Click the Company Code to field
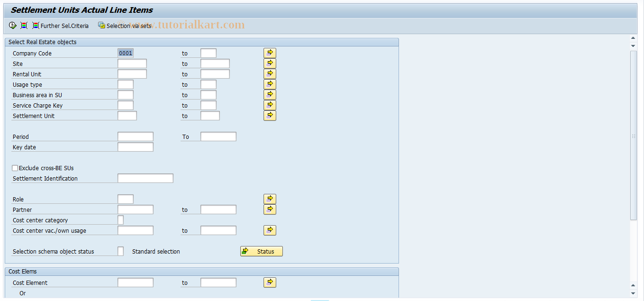The width and height of the screenshot is (644, 301). 209,53
